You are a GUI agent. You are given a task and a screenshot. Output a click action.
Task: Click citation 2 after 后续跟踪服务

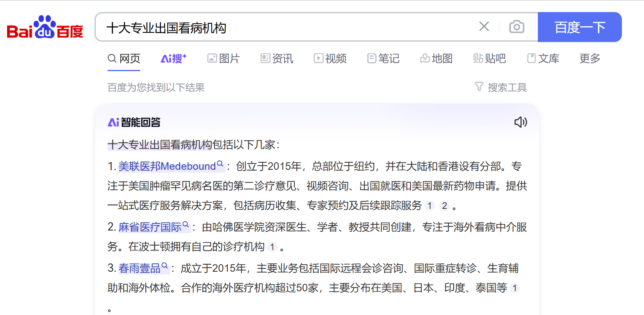pyautogui.click(x=444, y=206)
